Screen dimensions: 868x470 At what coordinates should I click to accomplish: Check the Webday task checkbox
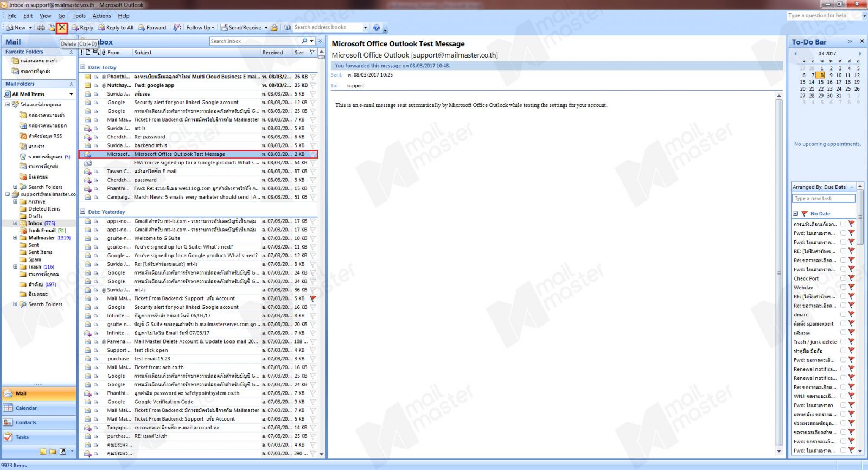pos(843,287)
